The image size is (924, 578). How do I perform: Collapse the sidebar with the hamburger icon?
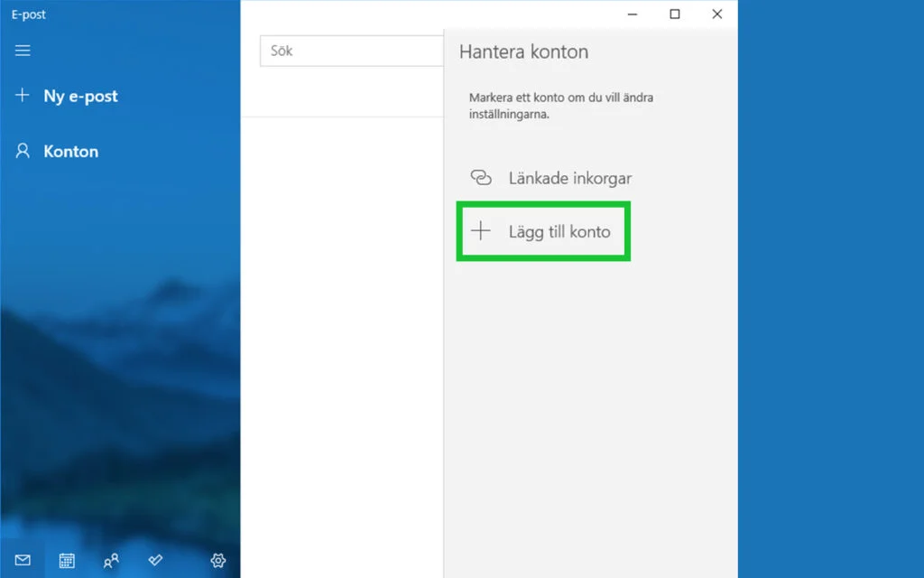pyautogui.click(x=23, y=51)
